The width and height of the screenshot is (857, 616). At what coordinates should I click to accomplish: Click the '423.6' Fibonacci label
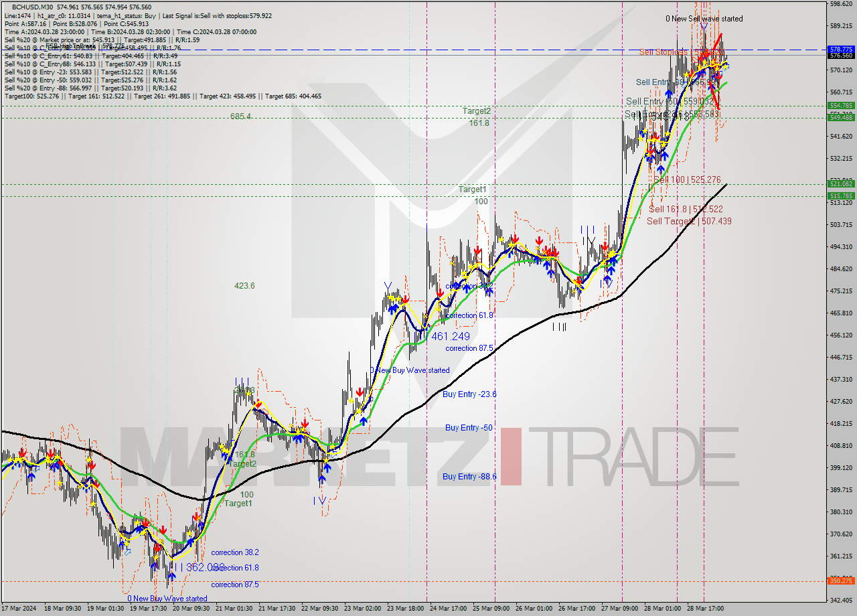click(244, 286)
